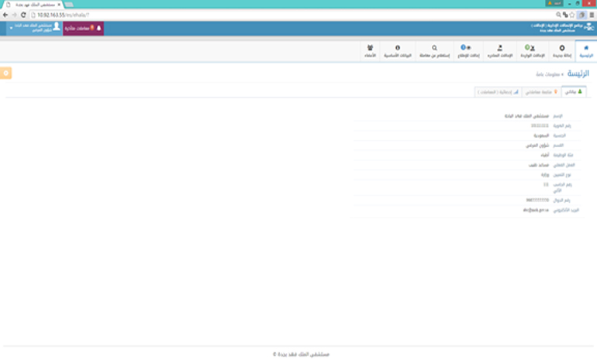The width and height of the screenshot is (597, 364).
Task: Open إحالات الإطلاع (review referrals) eye icon
Action: pyautogui.click(x=466, y=51)
